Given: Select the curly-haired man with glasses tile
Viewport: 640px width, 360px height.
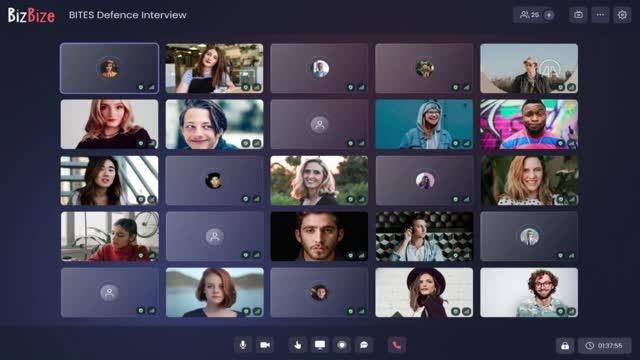Looking at the screenshot, I should click(529, 292).
